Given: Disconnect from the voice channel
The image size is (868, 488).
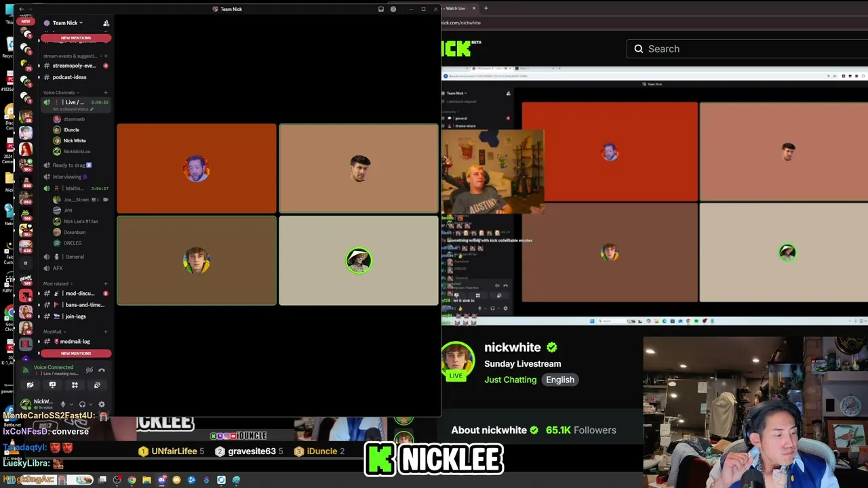Looking at the screenshot, I should tap(102, 370).
